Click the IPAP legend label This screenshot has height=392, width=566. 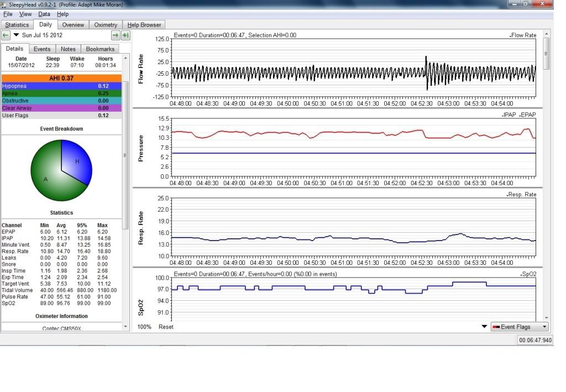[x=509, y=115]
